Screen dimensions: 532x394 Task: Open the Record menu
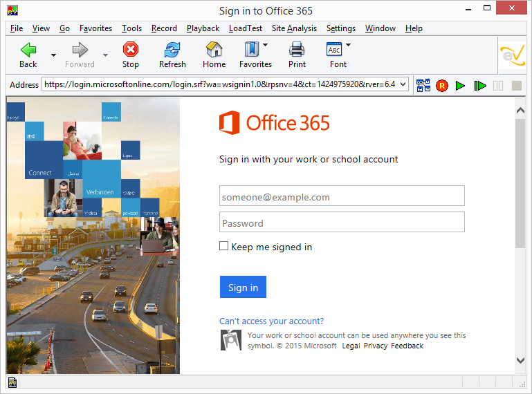pyautogui.click(x=164, y=28)
